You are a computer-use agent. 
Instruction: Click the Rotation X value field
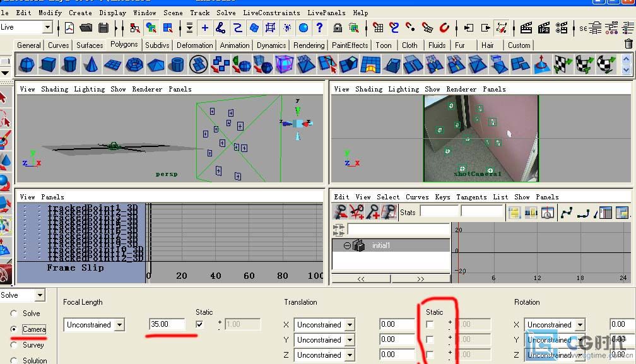[x=622, y=324]
